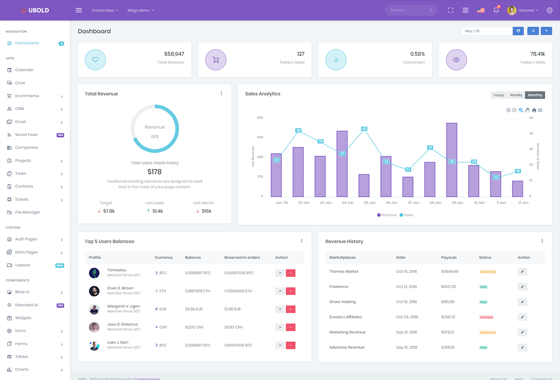Open the chart download menu icon
560x380 pixels.
(540, 110)
